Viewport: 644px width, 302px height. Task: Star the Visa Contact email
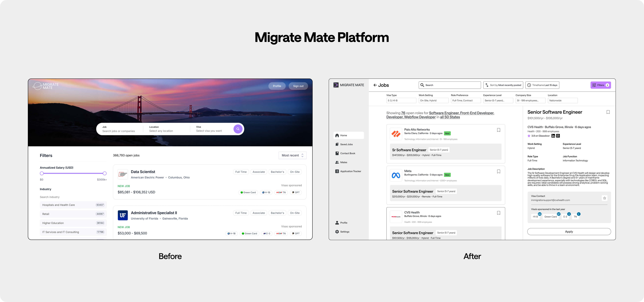pos(604,198)
